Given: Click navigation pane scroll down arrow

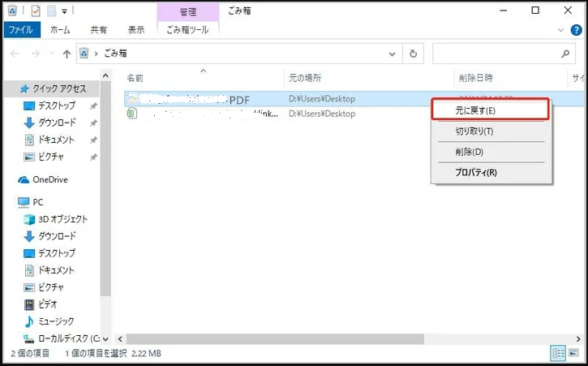Looking at the screenshot, I should (105, 339).
